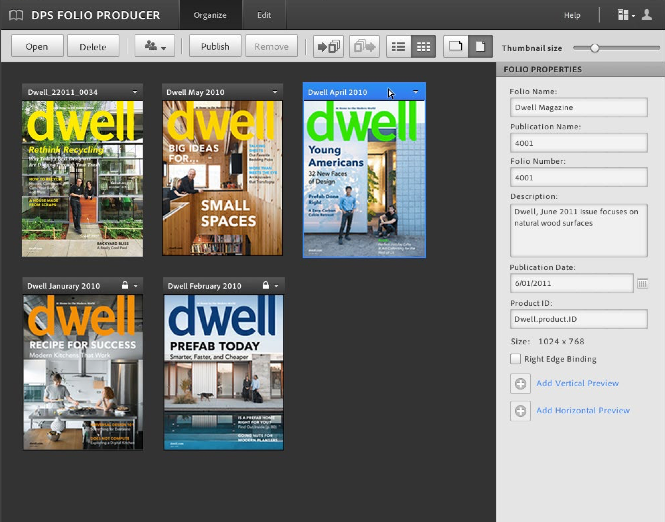Click the Delete button
Viewport: 665px width, 522px height.
click(x=93, y=46)
